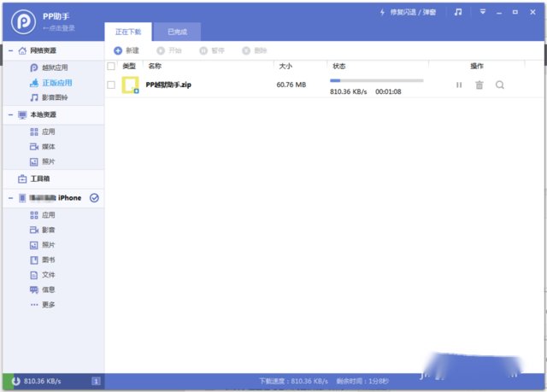Click the 修复闪退/弹窗 repair button

[408, 12]
